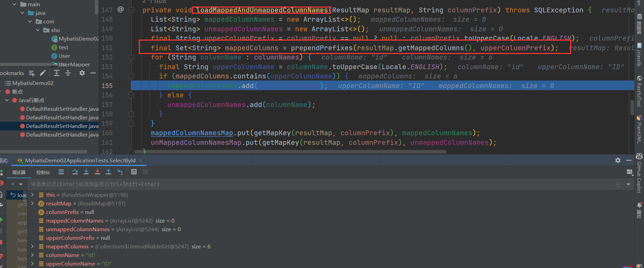Expand the 'this' variable node
This screenshot has width=644, height=268.
[33, 195]
